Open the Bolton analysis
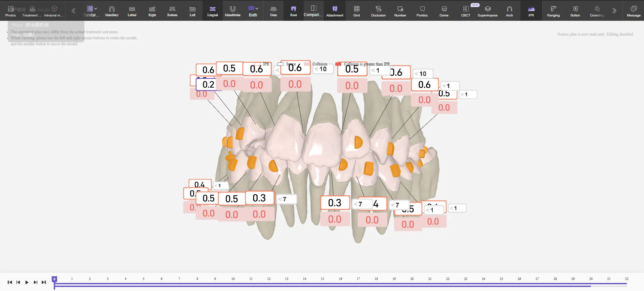 575,11
